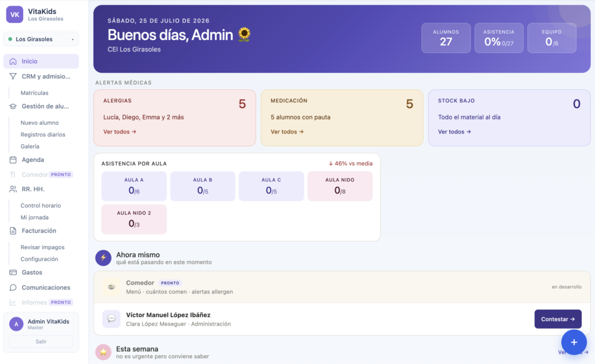
Task: Open Gastos in sidebar
Action: [41, 272]
